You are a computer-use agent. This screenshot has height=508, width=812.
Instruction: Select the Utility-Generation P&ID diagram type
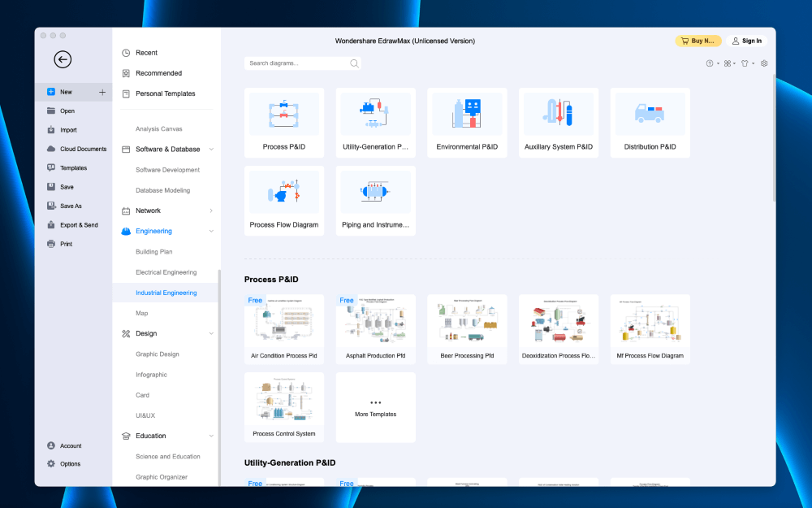pos(375,123)
